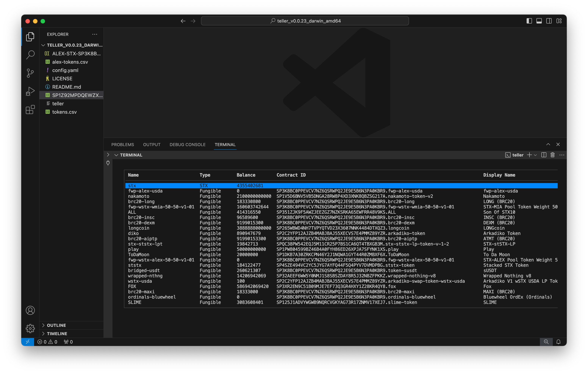Open the Accounts icon in the activity bar

click(30, 311)
